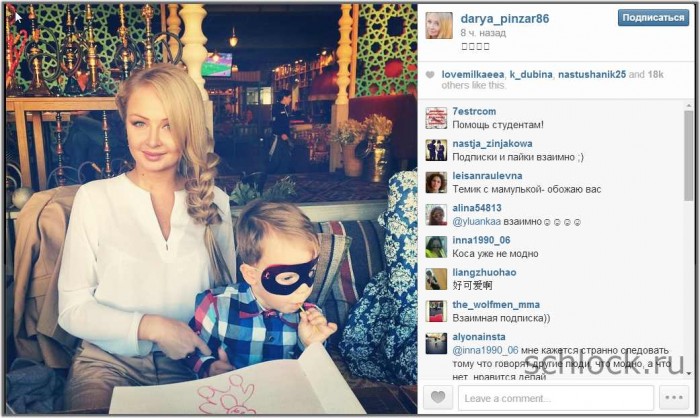Click inside the Leave a comment field
This screenshot has width=700, height=418.
pos(556,397)
